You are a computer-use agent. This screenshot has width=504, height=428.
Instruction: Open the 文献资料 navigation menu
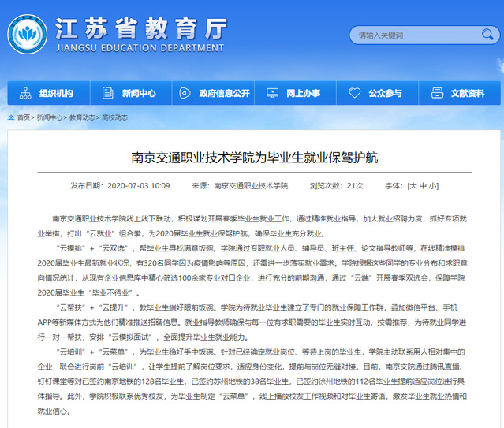[467, 93]
